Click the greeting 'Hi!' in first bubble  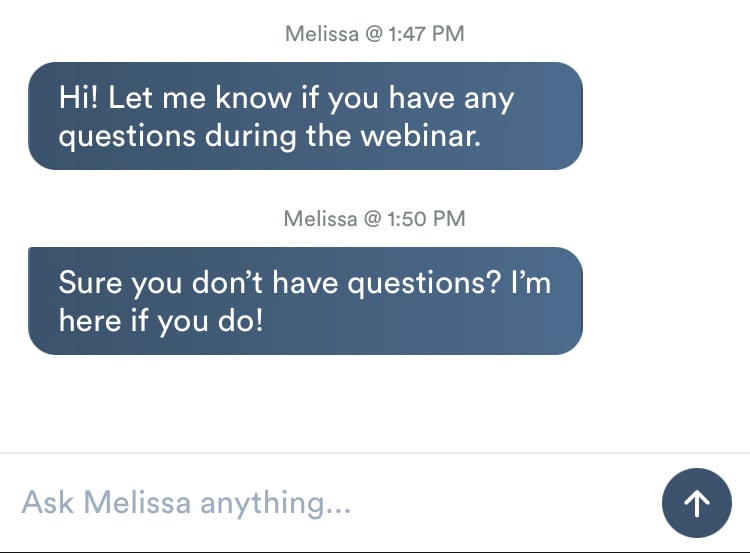click(78, 98)
